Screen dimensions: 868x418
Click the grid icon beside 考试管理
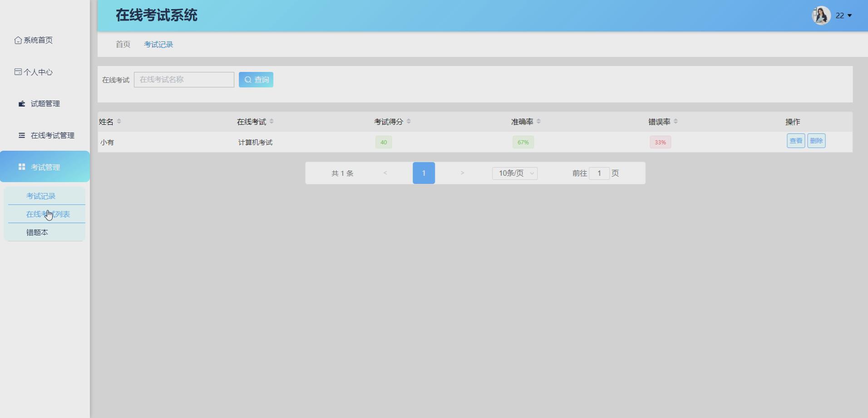[22, 167]
